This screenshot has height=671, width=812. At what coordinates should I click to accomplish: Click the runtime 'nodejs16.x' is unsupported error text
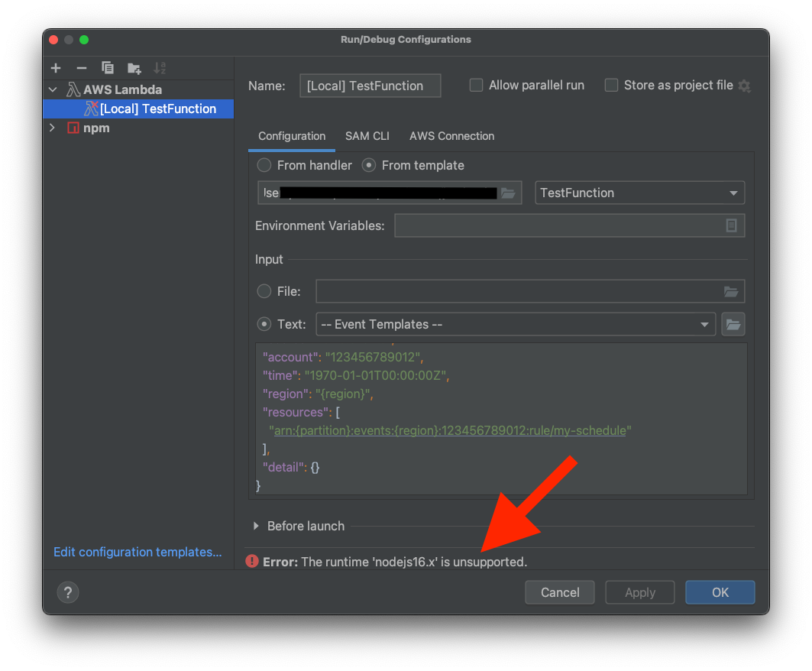point(414,562)
